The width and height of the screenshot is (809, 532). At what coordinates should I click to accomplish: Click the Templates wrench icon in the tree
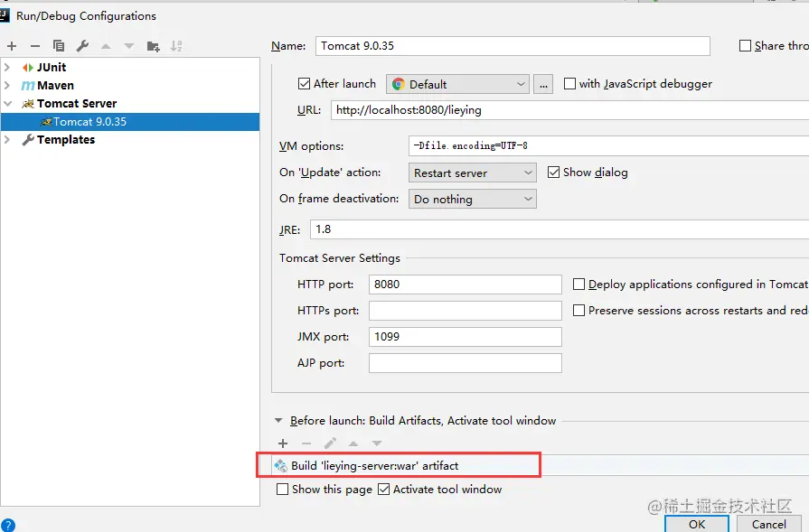[x=28, y=140]
